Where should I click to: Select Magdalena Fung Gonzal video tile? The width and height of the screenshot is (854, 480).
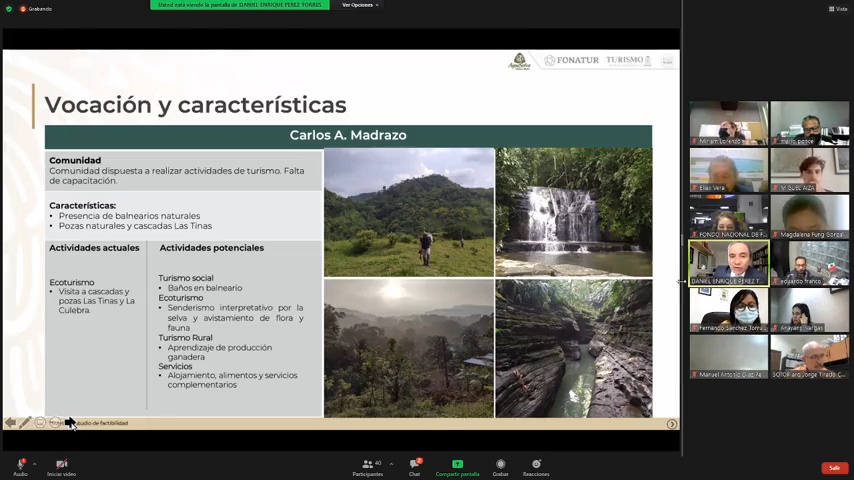[809, 216]
